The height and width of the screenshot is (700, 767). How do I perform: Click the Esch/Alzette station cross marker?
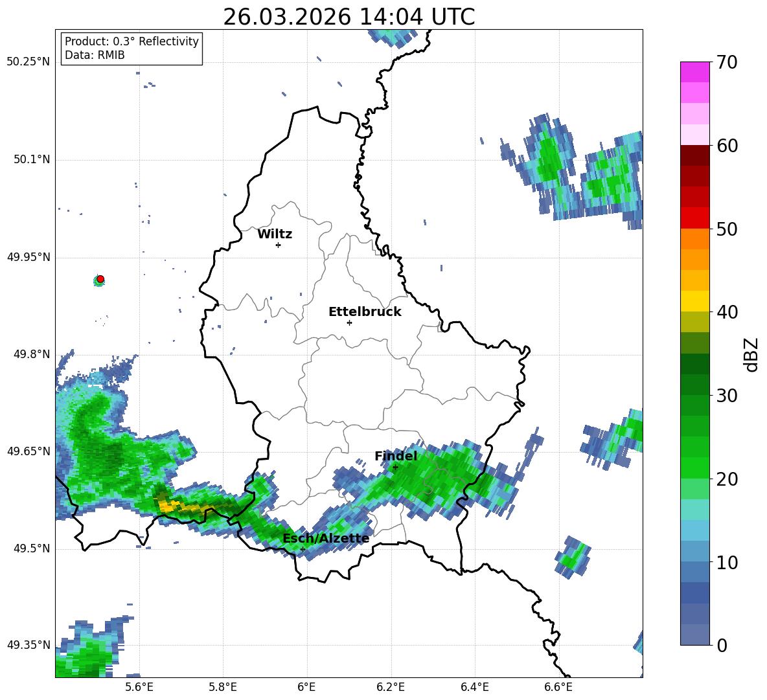303,549
